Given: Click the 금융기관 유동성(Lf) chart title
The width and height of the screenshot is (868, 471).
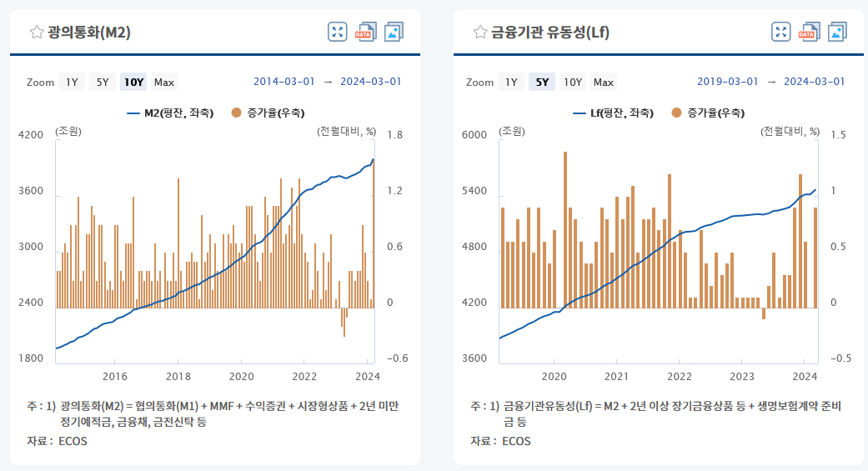Looking at the screenshot, I should tap(550, 33).
